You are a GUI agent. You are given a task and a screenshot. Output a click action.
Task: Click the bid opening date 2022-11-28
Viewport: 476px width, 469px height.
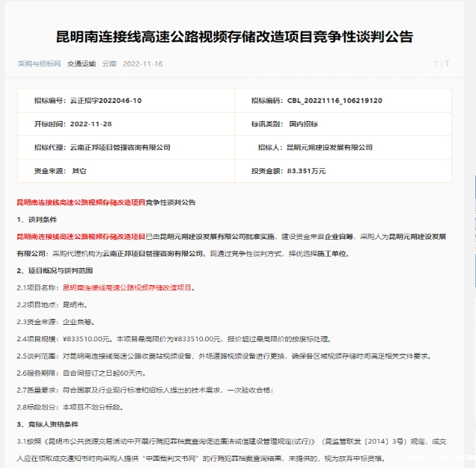point(90,123)
